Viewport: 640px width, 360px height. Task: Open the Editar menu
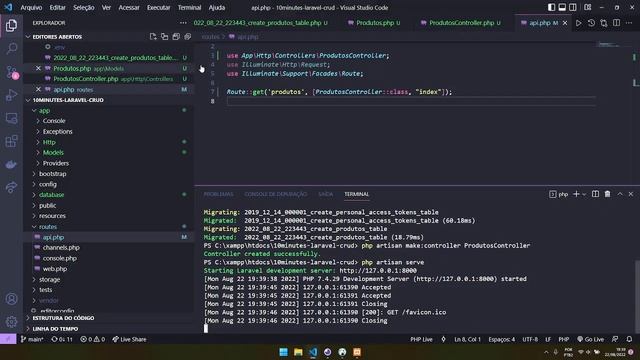pos(58,7)
